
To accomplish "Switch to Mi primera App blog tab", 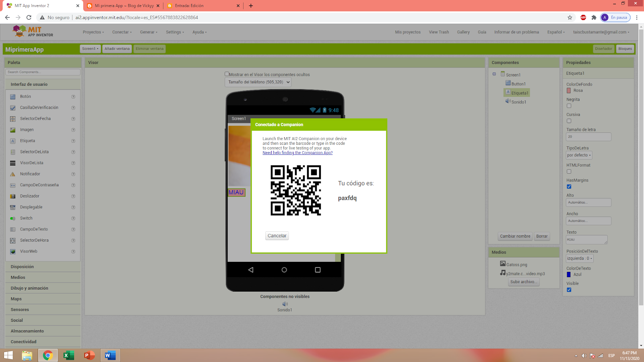I will click(123, 6).
